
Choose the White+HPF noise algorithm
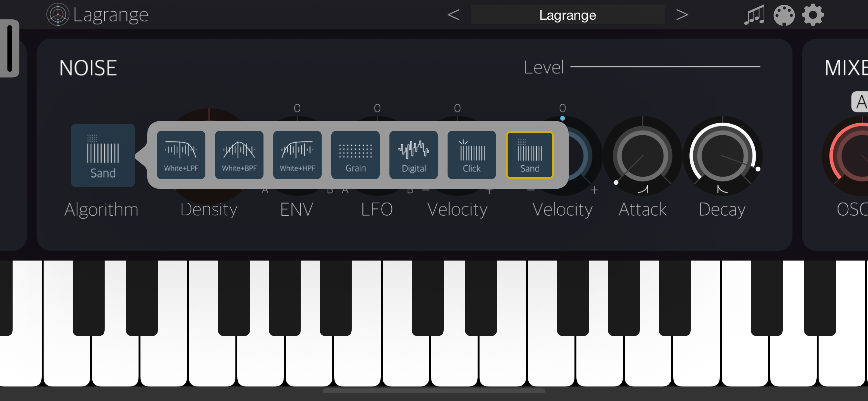[x=297, y=155]
